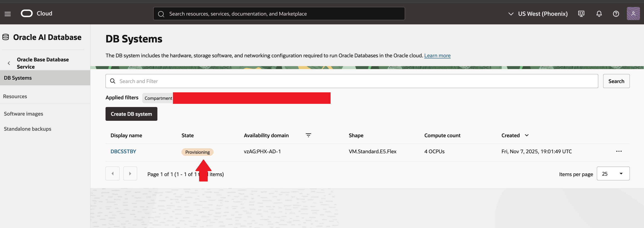This screenshot has height=228, width=644.
Task: Open the user profile avatar
Action: click(x=633, y=14)
